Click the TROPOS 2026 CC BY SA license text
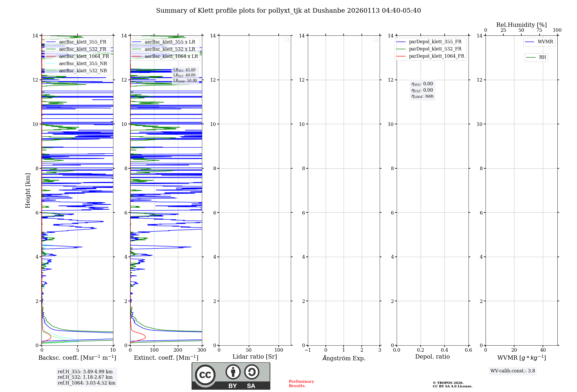The height and width of the screenshot is (392, 577). pos(452,385)
